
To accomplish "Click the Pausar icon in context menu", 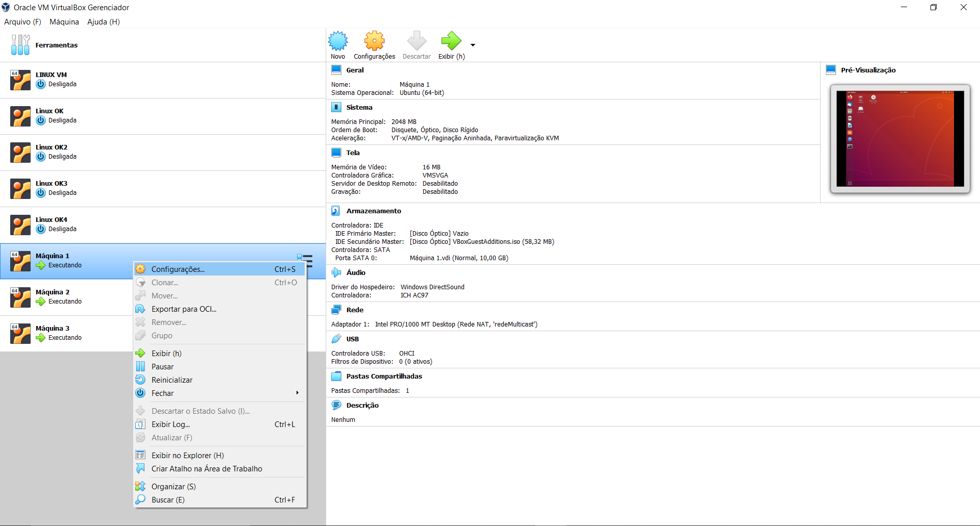I will tap(140, 366).
